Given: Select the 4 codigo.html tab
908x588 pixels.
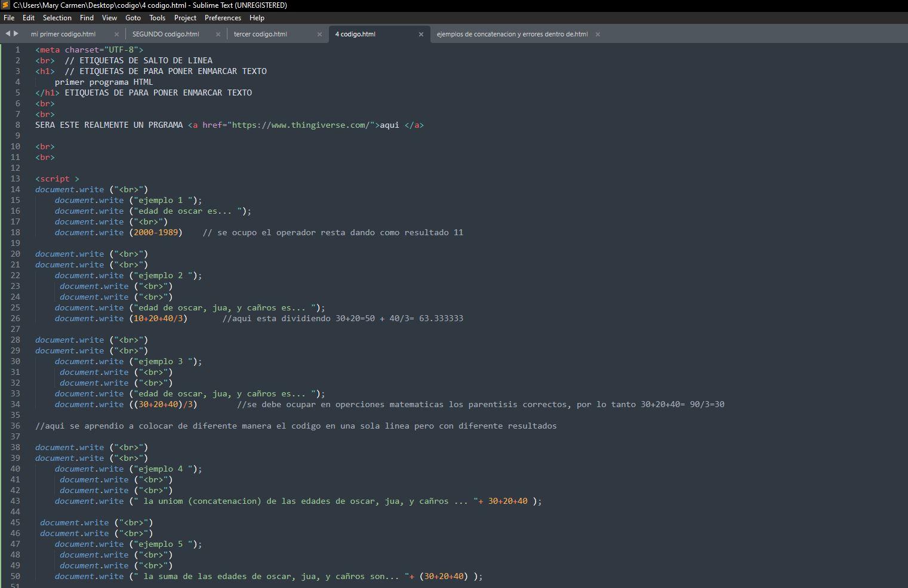Looking at the screenshot, I should 355,34.
